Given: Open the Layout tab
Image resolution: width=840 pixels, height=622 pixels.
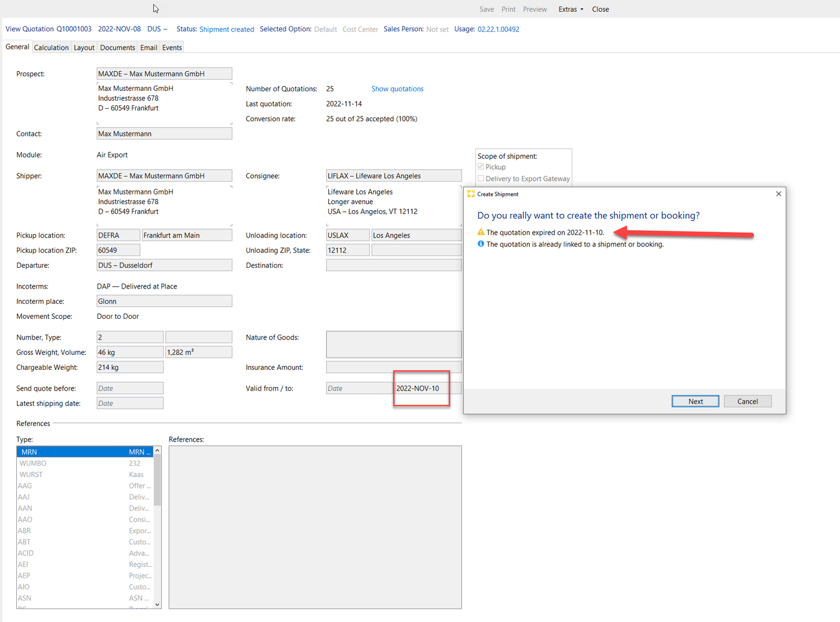Looking at the screenshot, I should (x=84, y=48).
